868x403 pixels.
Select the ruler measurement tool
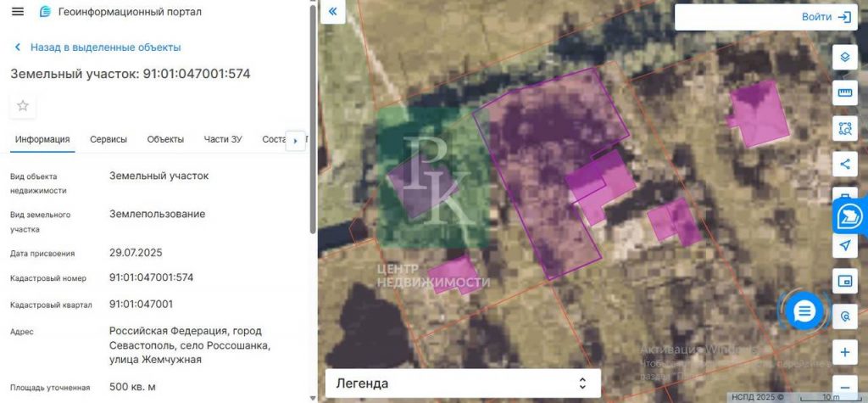(x=844, y=92)
